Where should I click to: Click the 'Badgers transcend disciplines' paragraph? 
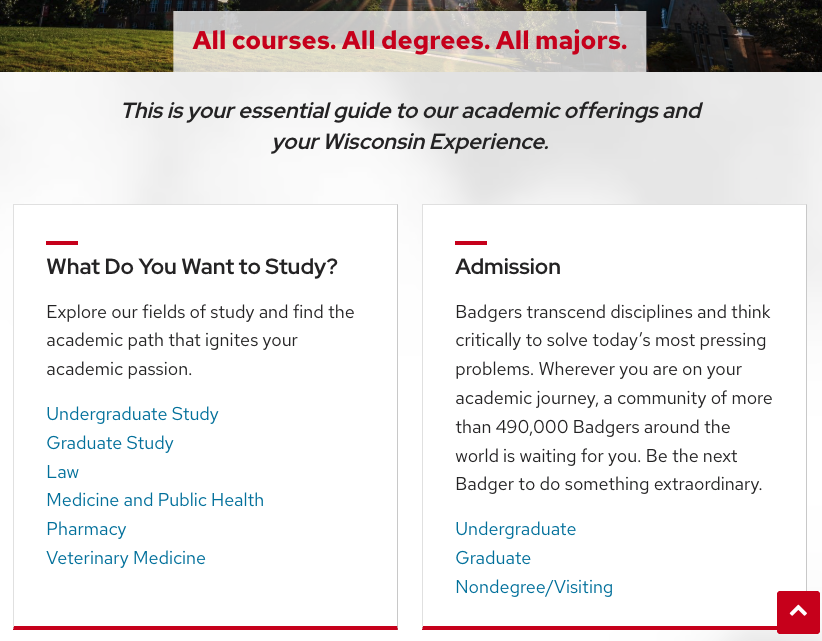coord(613,398)
